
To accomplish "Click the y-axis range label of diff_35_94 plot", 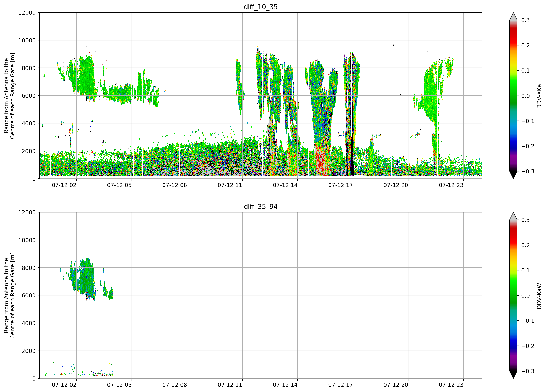I will click(x=9, y=296).
